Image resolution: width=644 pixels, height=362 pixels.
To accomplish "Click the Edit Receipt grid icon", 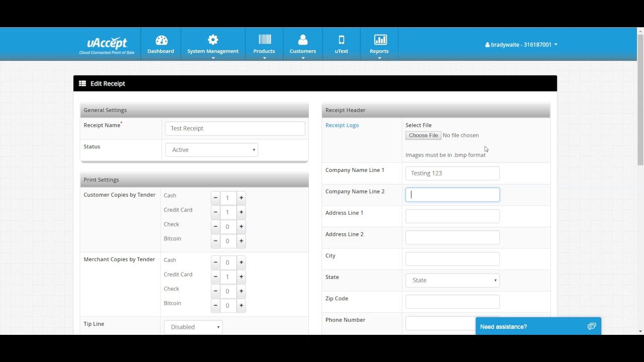I will coord(83,83).
